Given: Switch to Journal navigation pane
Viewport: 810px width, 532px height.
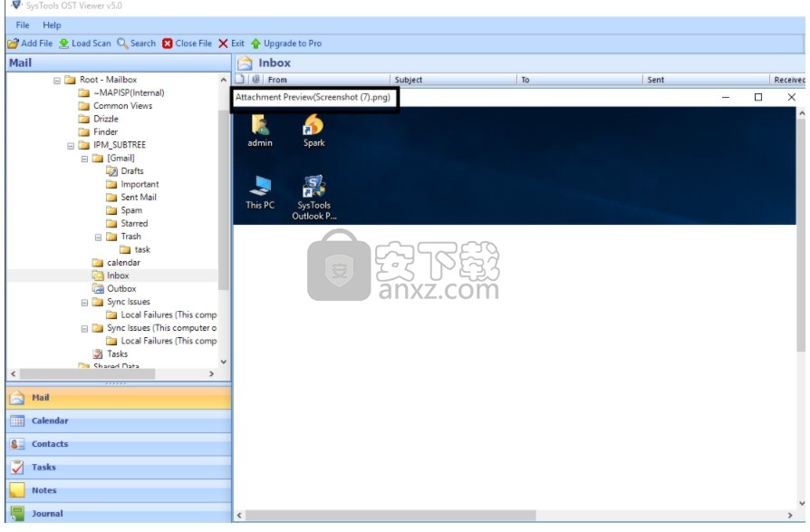Looking at the screenshot, I should tap(119, 513).
